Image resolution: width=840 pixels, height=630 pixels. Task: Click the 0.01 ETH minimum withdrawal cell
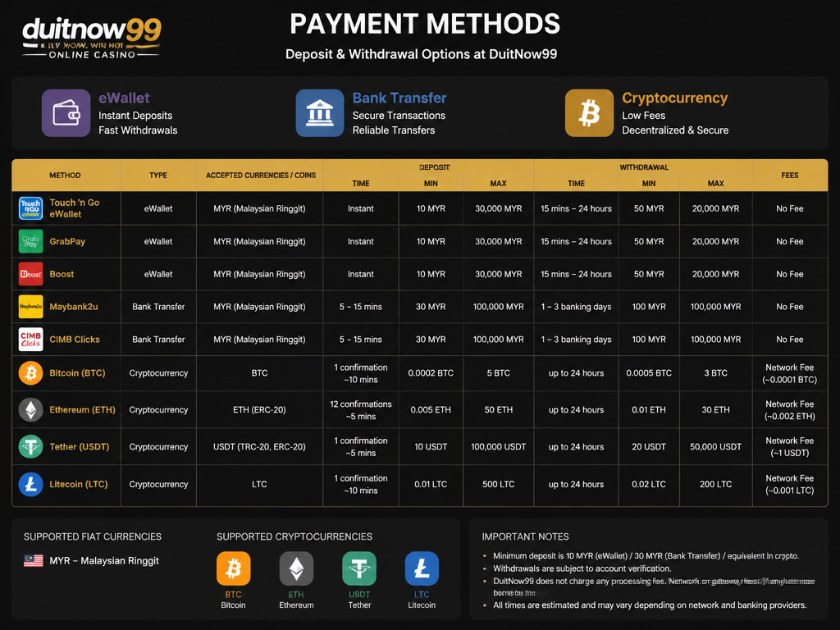649,410
